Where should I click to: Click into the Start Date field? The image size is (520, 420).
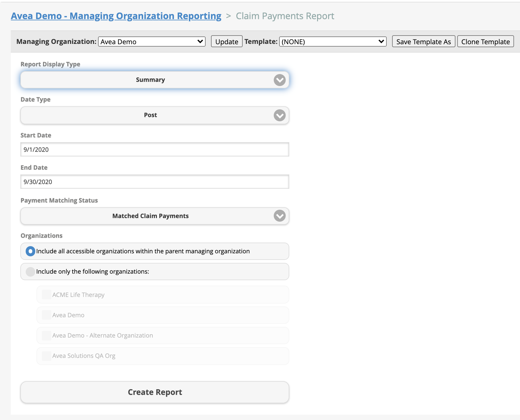[x=155, y=149]
